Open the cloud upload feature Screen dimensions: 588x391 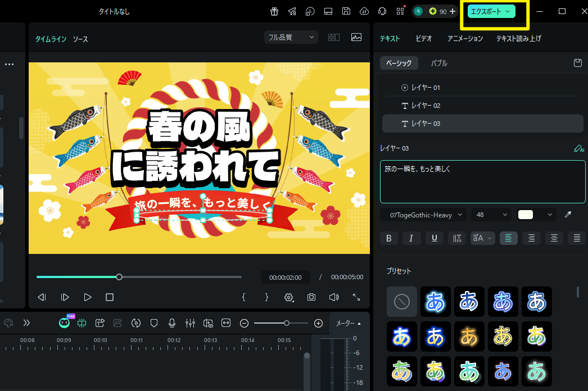click(364, 11)
